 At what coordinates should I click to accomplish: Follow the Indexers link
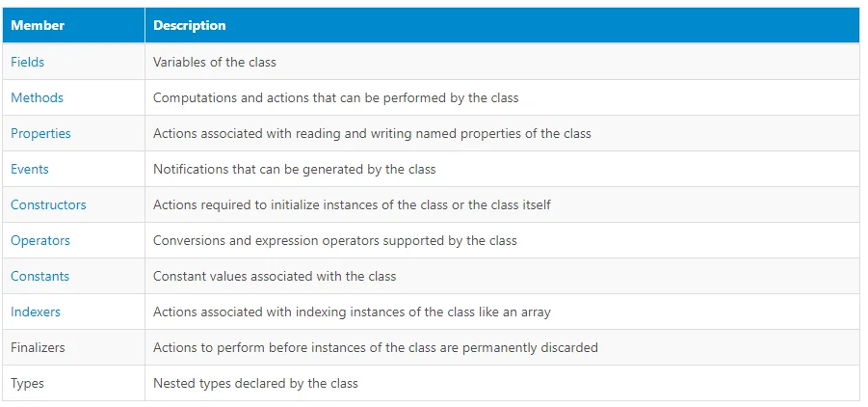(x=36, y=312)
